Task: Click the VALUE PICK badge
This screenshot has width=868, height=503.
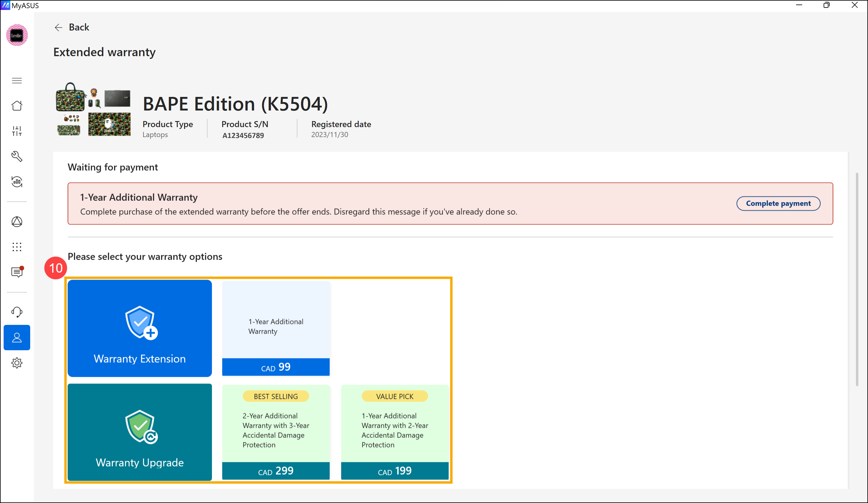Action: (395, 396)
